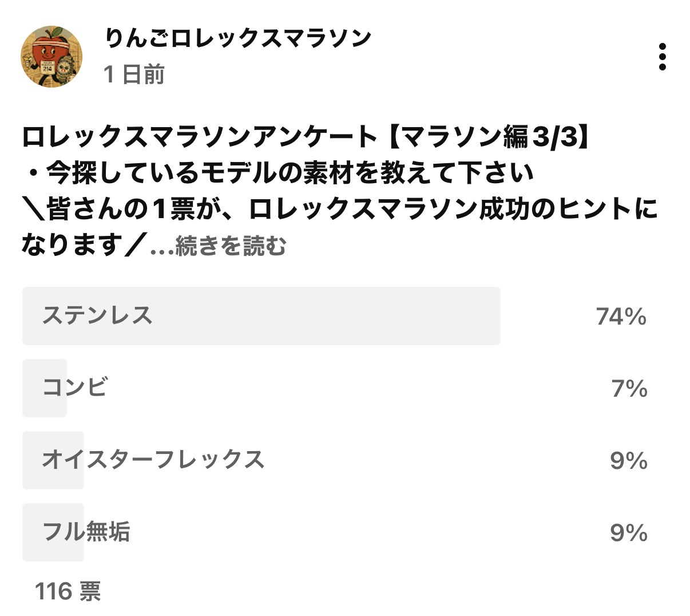Open the りんごロレックスマラソン channel name
The image size is (690, 616).
[x=238, y=39]
